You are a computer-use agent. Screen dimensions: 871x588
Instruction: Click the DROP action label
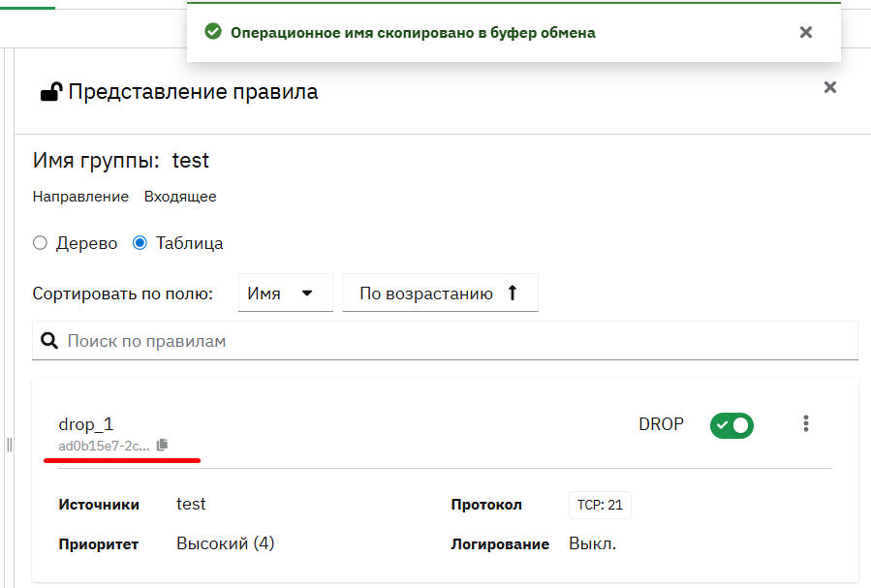[661, 424]
